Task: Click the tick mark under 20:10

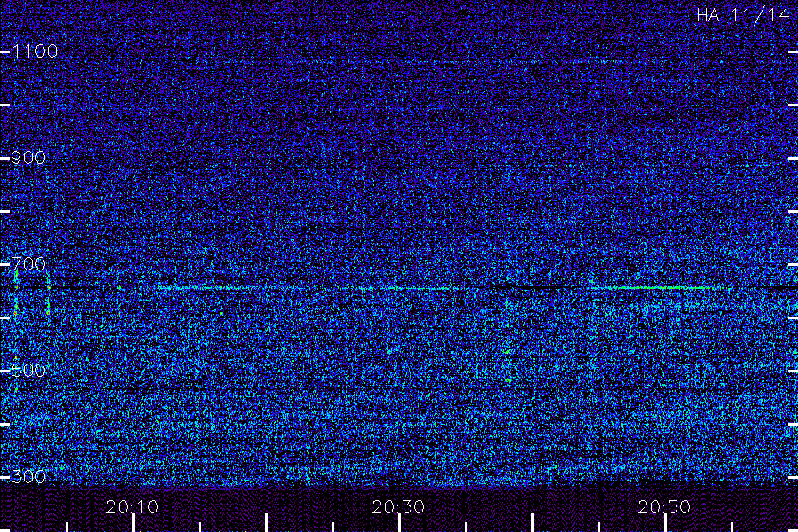Action: (133, 523)
